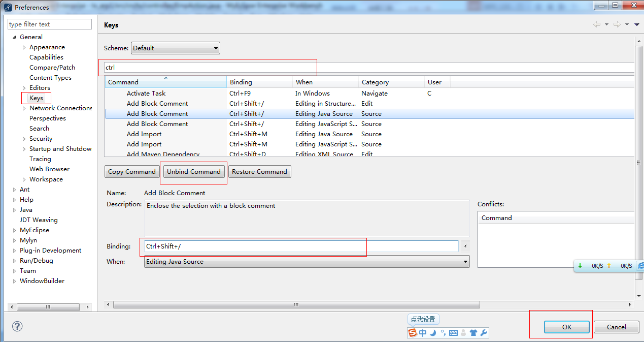Viewport: 644px width, 342px height.
Task: Click the Cancel button
Action: 616,327
